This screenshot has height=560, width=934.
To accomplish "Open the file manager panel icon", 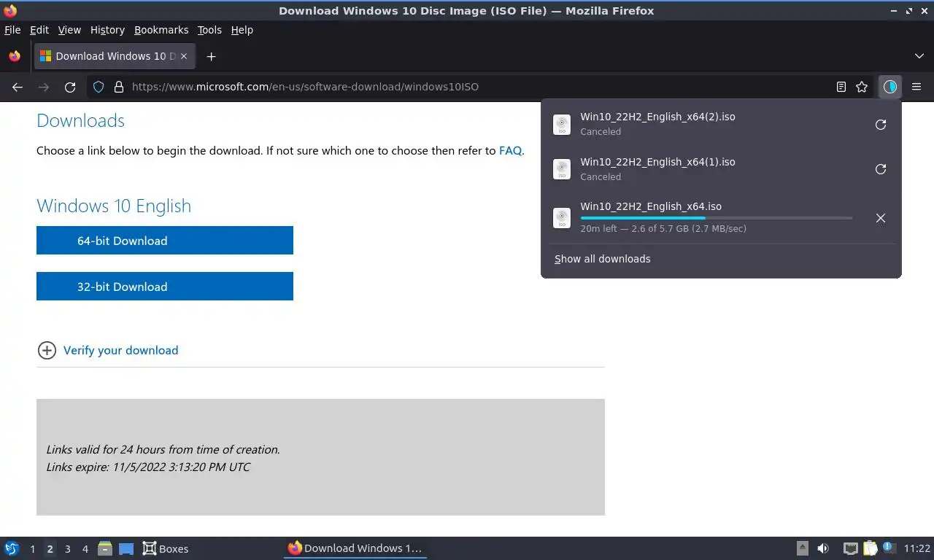I will click(105, 548).
